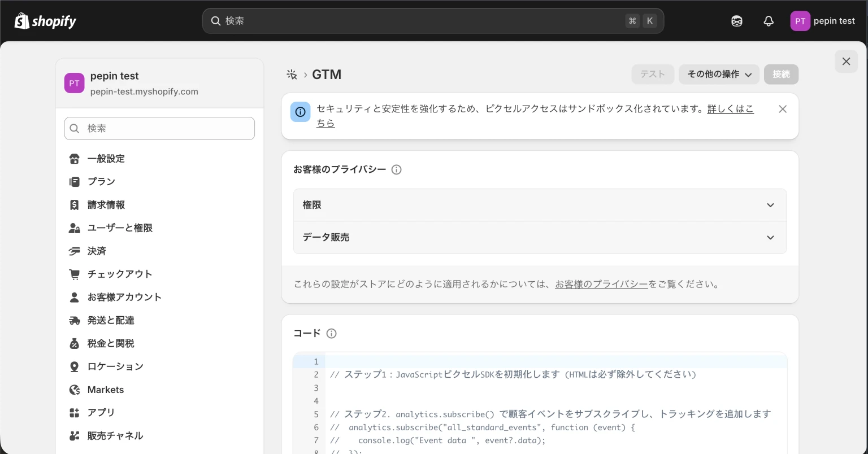This screenshot has height=454, width=868.
Task: Click the customer events pixel breadcrumb icon
Action: coord(292,75)
